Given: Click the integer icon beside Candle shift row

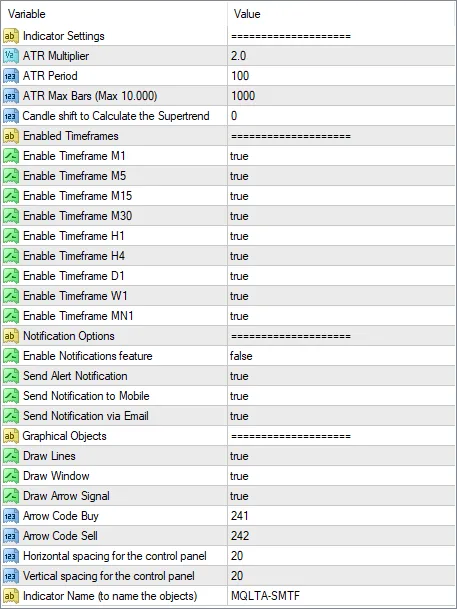Looking at the screenshot, I should coord(11,116).
